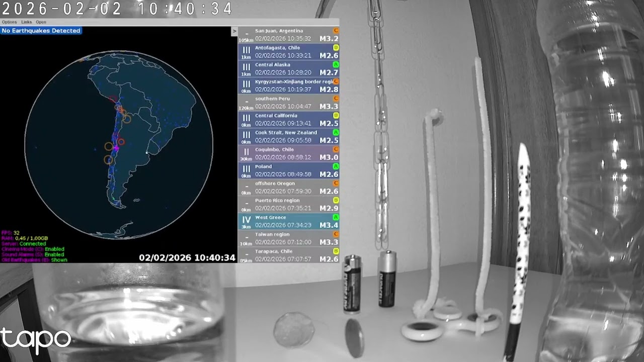Click quality badge C on Kyrgyzstan-Xinjiang border row

pos(336,81)
